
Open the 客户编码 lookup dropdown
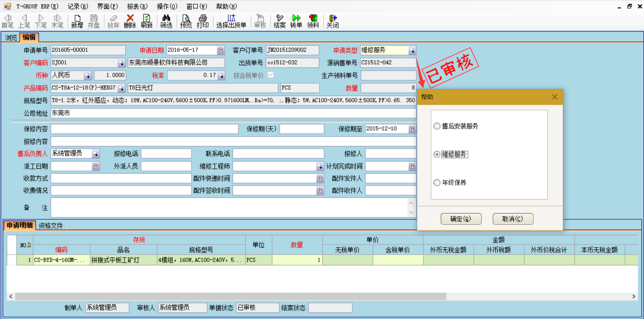(121, 62)
